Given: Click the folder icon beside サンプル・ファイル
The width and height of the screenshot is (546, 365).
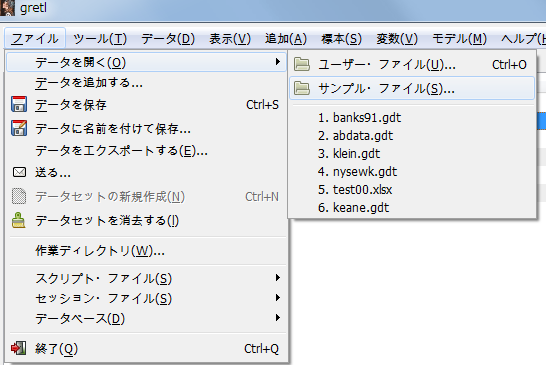Looking at the screenshot, I should pos(302,88).
